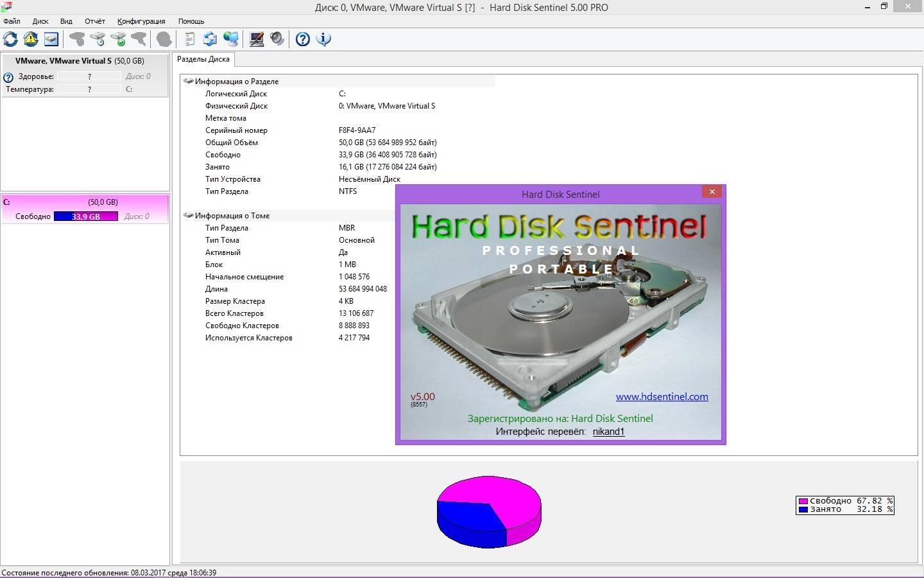Viewport: 924px width, 578px height.
Task: Click the hard disk drive toolbar icon
Action: (51, 39)
